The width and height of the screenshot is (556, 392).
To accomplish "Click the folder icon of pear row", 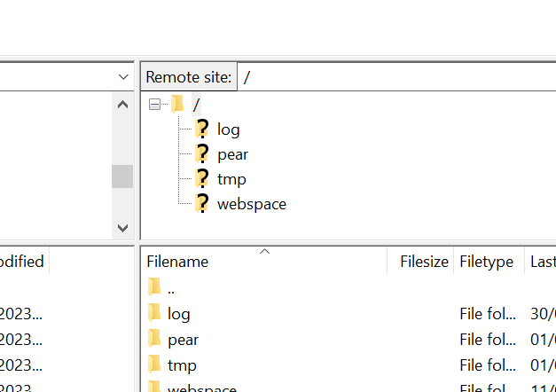I will 154,338.
